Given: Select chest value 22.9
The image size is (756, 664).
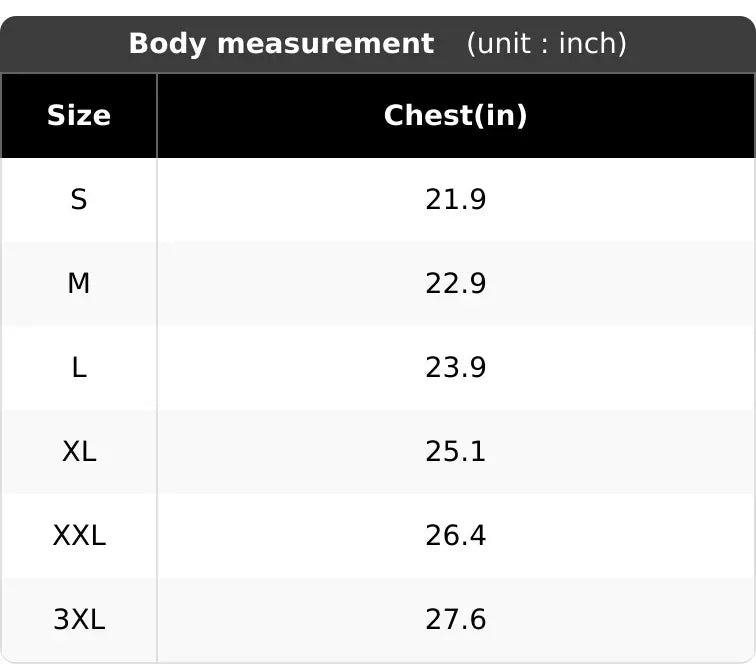Looking at the screenshot, I should coord(456,284).
